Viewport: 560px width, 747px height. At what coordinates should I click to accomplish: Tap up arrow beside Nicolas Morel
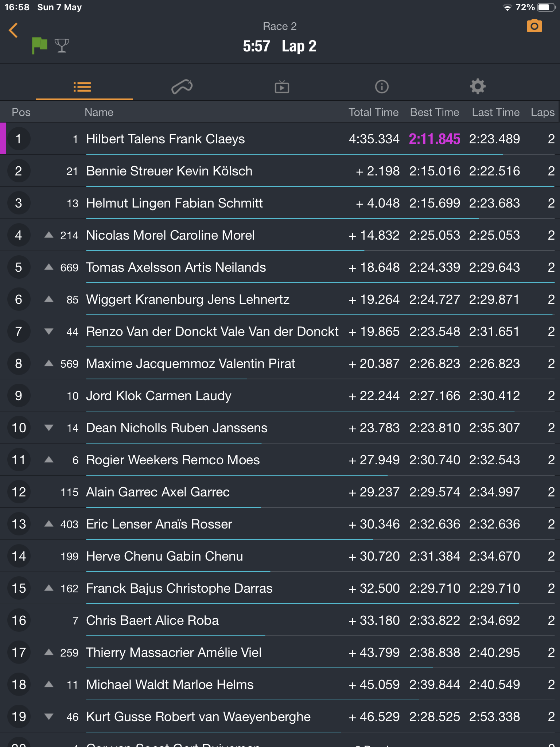click(49, 235)
